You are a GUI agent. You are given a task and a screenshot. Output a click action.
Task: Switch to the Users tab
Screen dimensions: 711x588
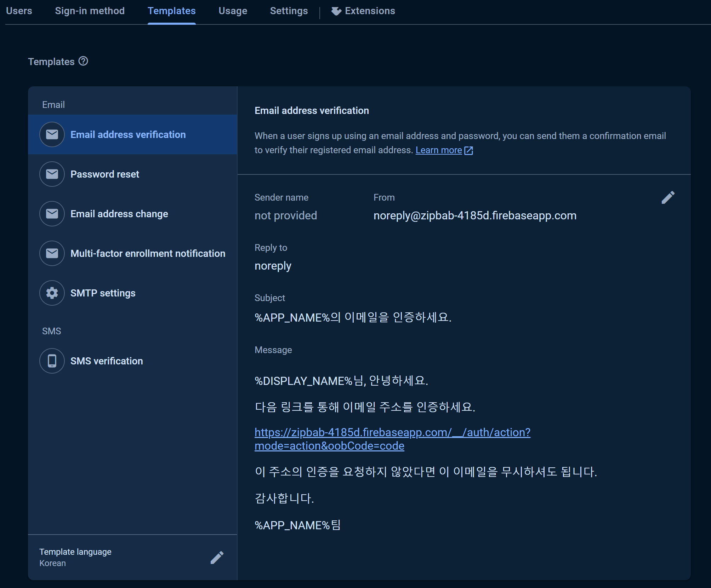(x=19, y=11)
